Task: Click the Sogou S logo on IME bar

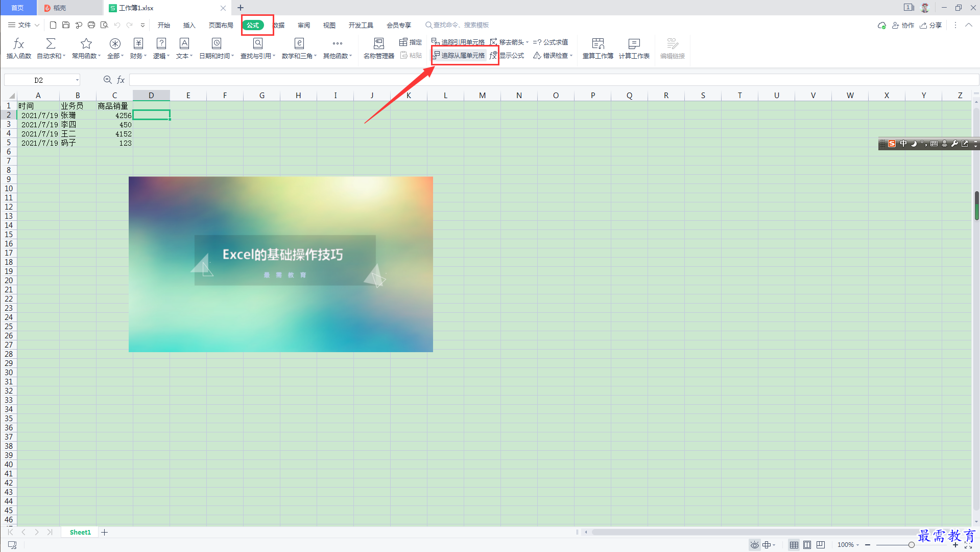Action: coord(892,144)
